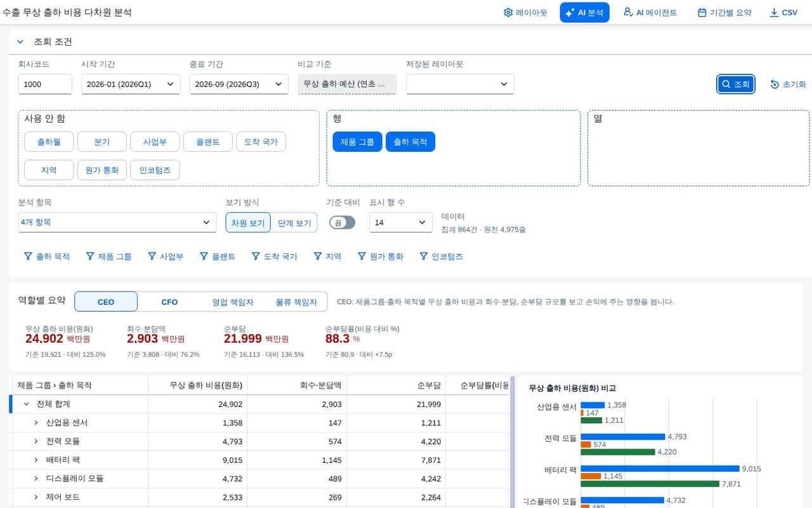Launch AI 분석 sparkle button
This screenshot has width=812, height=508.
point(584,13)
